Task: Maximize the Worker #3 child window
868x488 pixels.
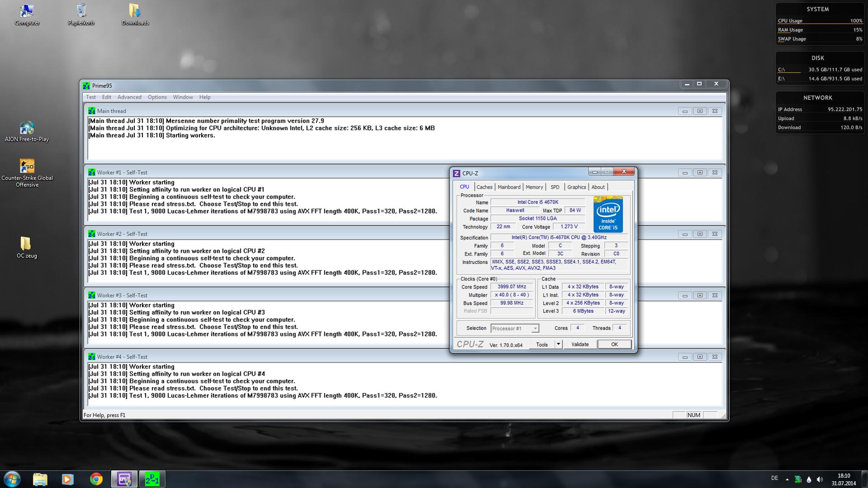Action: point(700,296)
